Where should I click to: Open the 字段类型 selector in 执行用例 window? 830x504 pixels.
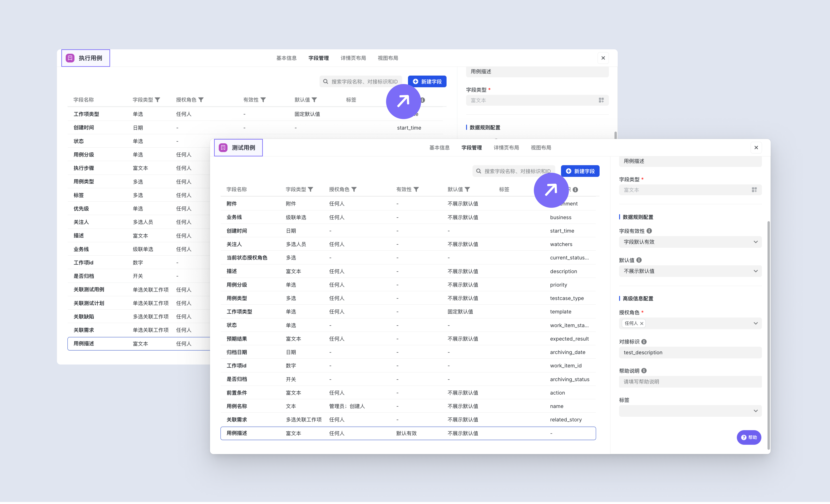537,100
